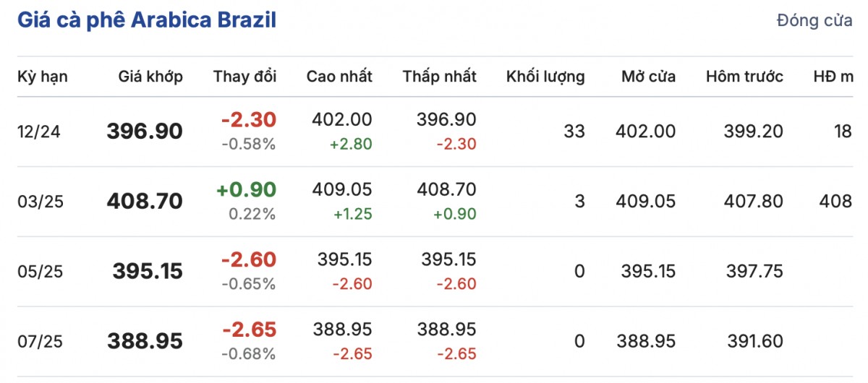The width and height of the screenshot is (868, 383).
Task: Click the 'Giá cà phê Arabica Brazil' title
Action: [x=147, y=20]
